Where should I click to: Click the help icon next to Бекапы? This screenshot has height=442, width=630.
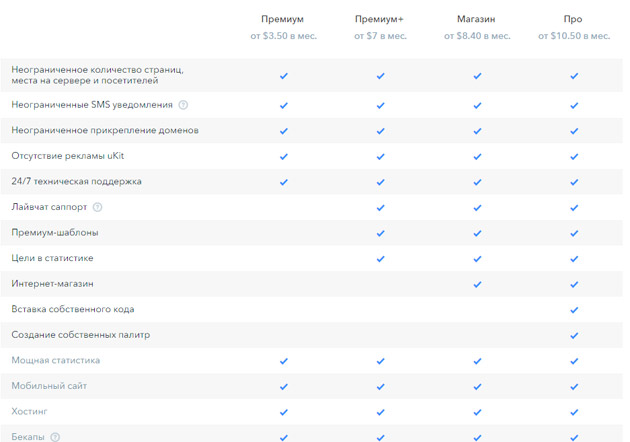(x=55, y=437)
